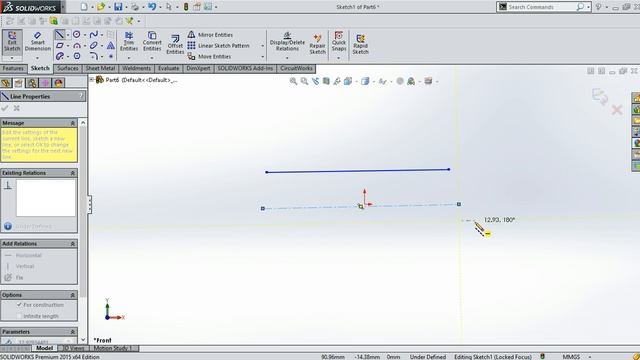
Task: Toggle Infinite length checkbox
Action: [19, 316]
